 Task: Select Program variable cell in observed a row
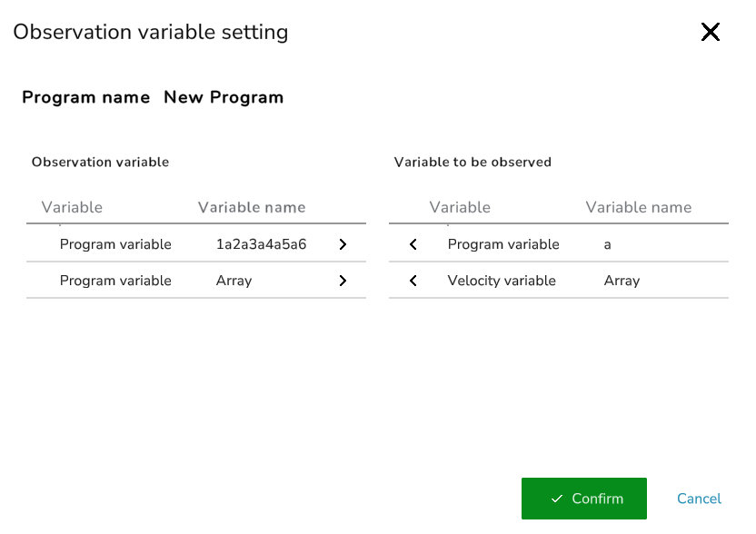503,244
